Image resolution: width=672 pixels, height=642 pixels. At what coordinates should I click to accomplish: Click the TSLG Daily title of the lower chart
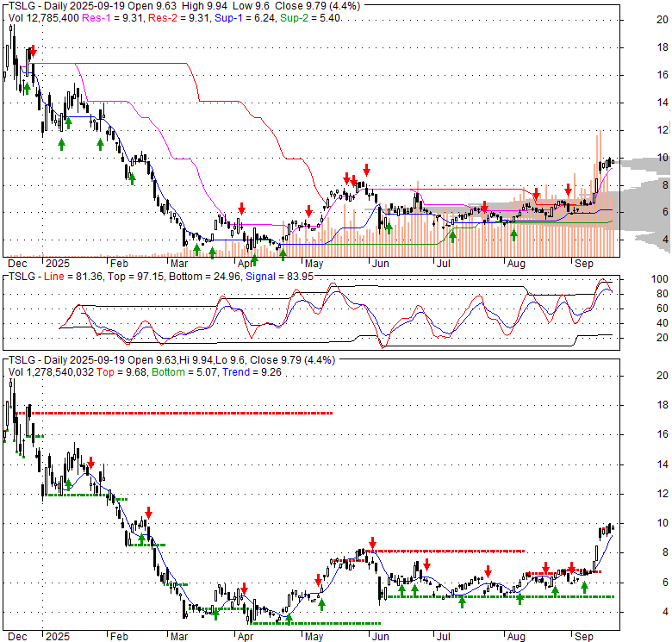pyautogui.click(x=171, y=360)
